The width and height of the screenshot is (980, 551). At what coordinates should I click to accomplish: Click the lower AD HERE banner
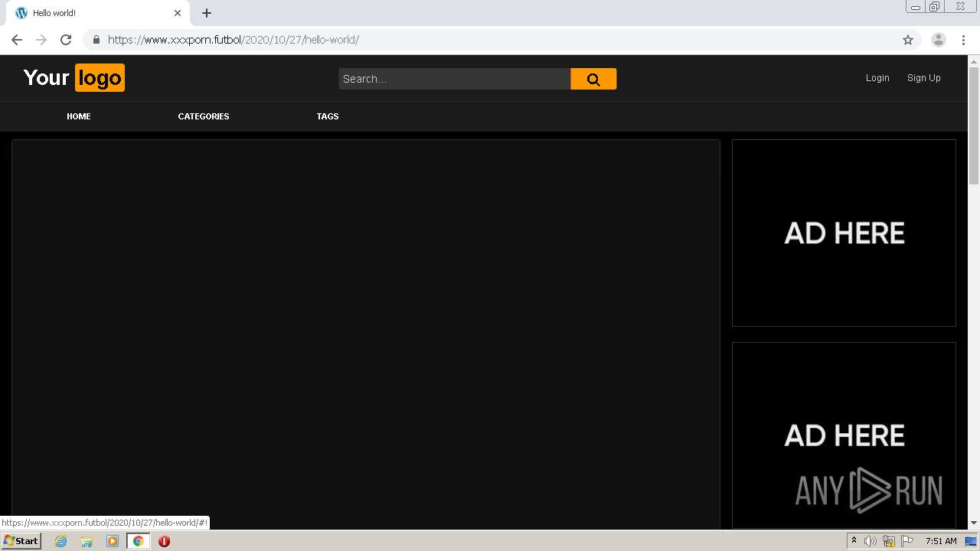point(844,435)
